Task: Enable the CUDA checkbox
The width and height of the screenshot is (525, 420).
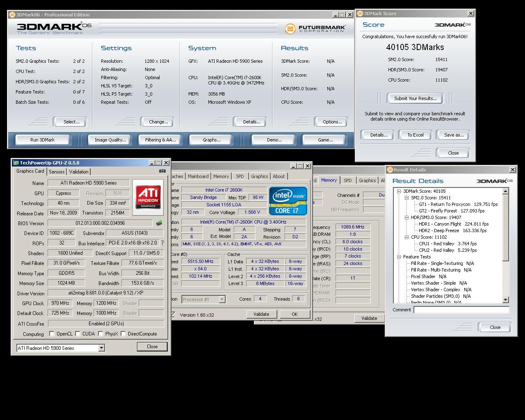Action: pos(78,334)
